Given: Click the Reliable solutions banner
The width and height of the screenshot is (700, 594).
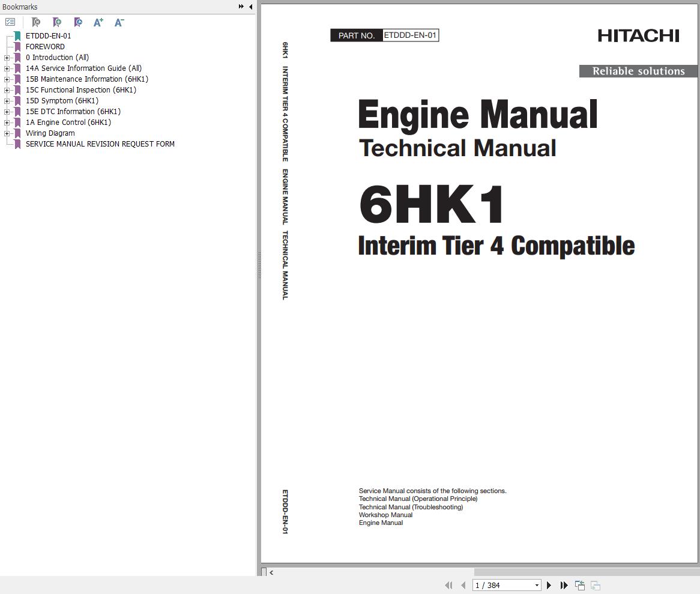Looking at the screenshot, I should coord(638,71).
